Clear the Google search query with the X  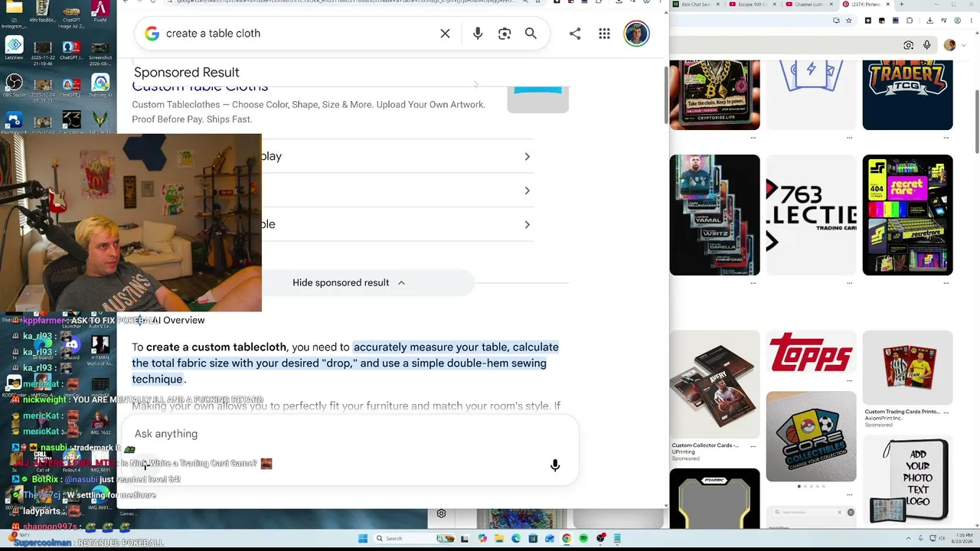[445, 34]
